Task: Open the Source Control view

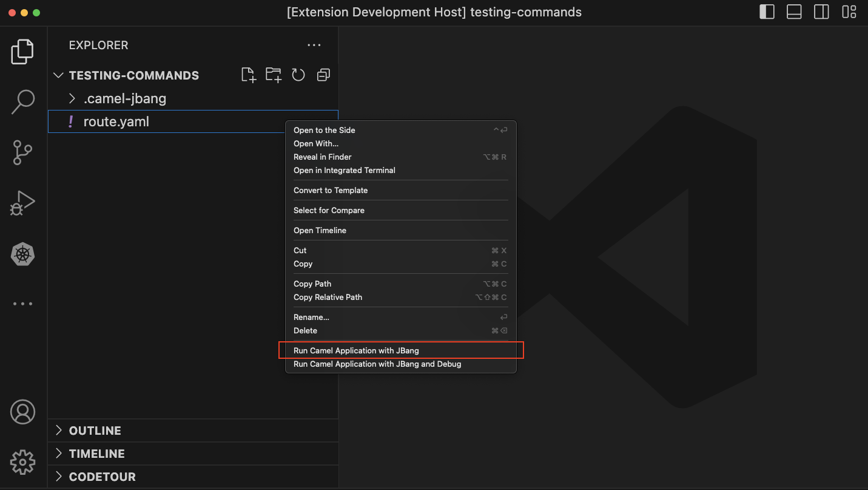Action: [22, 152]
